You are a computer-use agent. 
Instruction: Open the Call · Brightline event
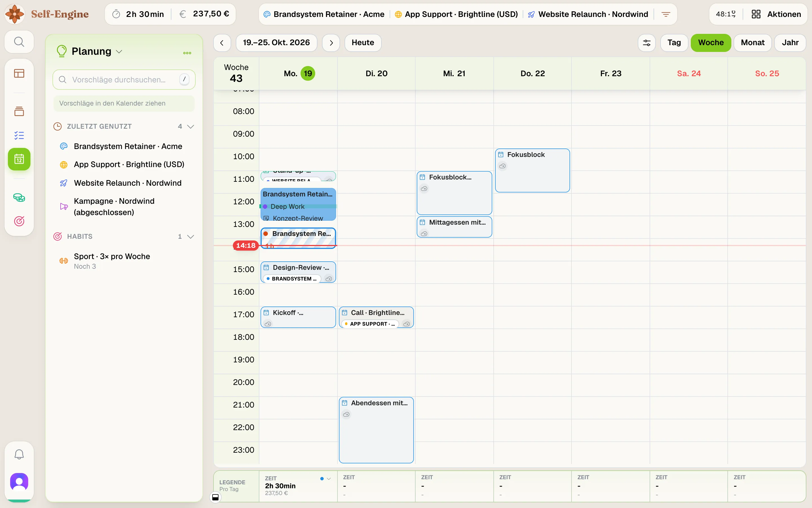(x=376, y=317)
